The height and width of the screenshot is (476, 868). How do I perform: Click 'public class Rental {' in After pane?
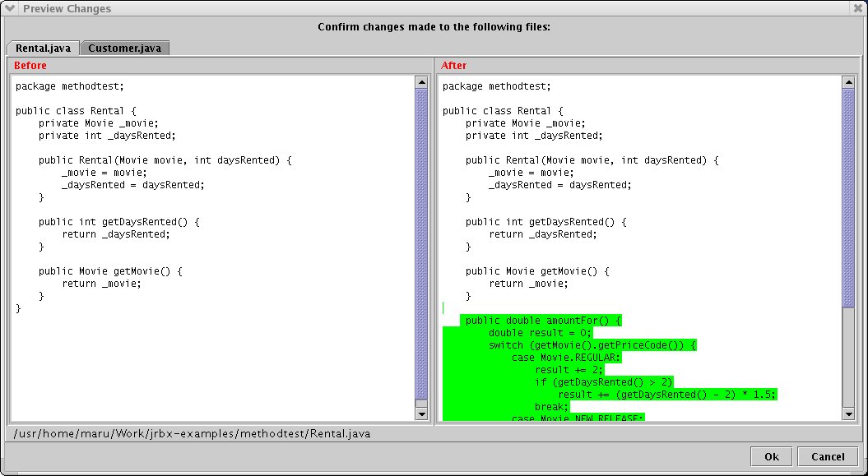click(503, 110)
